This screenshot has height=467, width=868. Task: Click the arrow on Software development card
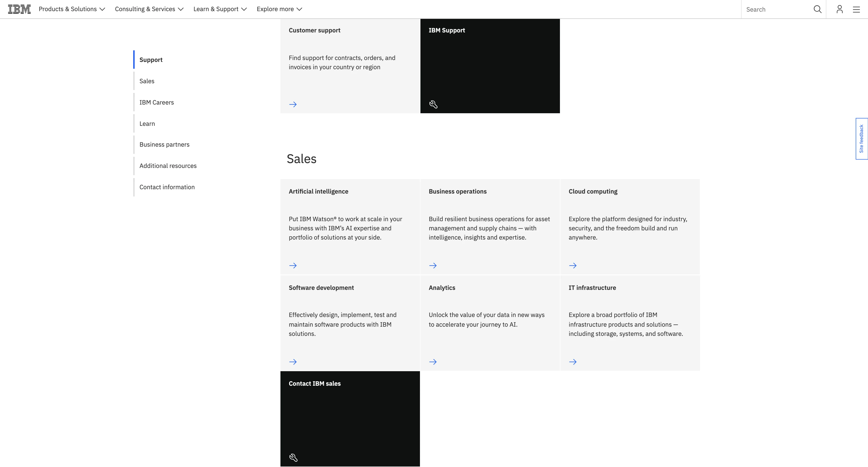coord(293,362)
